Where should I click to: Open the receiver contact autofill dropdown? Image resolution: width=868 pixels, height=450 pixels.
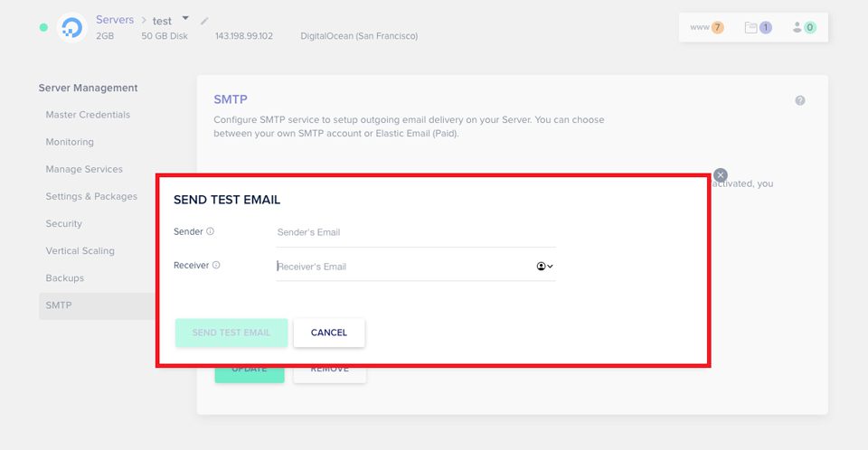[544, 267]
